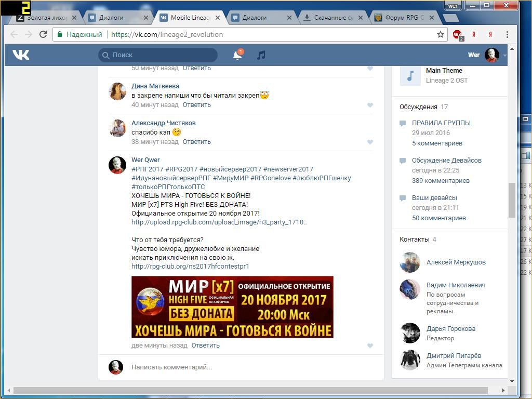The image size is (532, 399).
Task: Reload the page
Action: [x=43, y=34]
